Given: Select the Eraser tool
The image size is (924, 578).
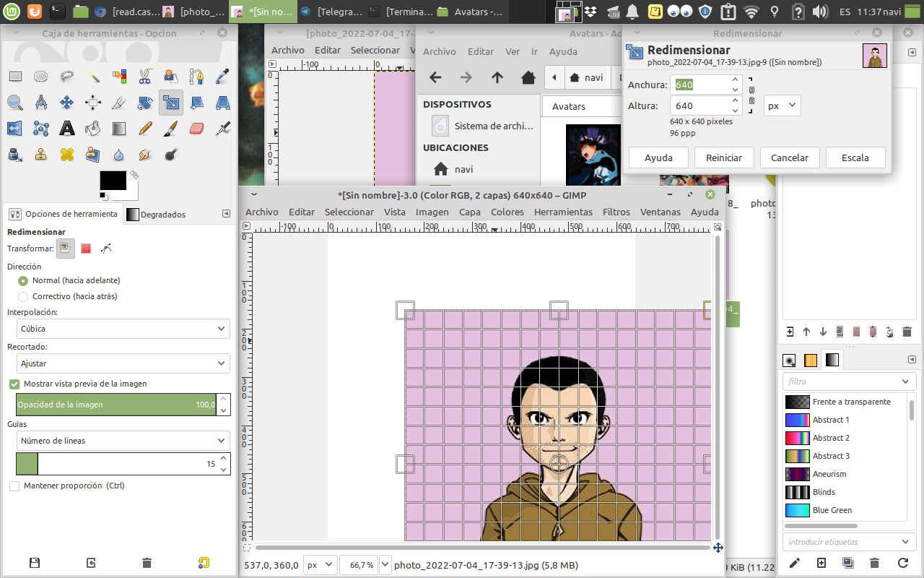Looking at the screenshot, I should (197, 129).
